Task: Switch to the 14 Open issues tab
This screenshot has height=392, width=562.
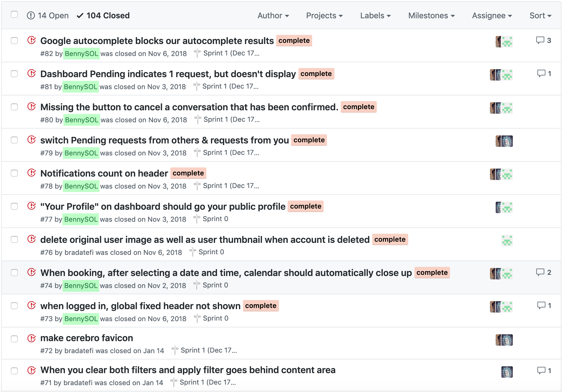Action: 48,16
